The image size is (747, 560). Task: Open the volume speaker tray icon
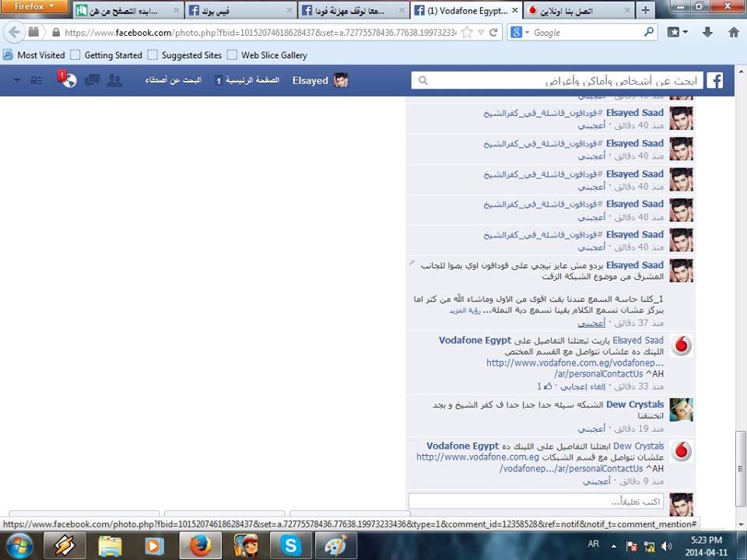[667, 546]
